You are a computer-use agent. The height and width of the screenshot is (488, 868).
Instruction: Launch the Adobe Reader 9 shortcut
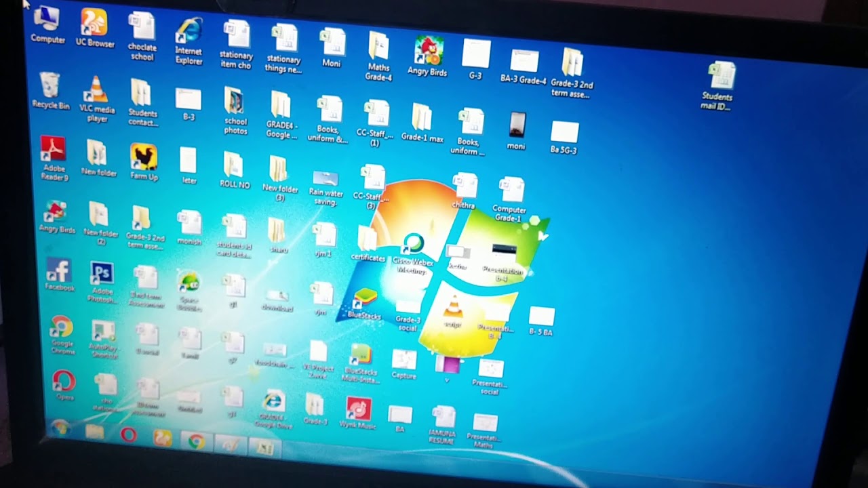(54, 158)
